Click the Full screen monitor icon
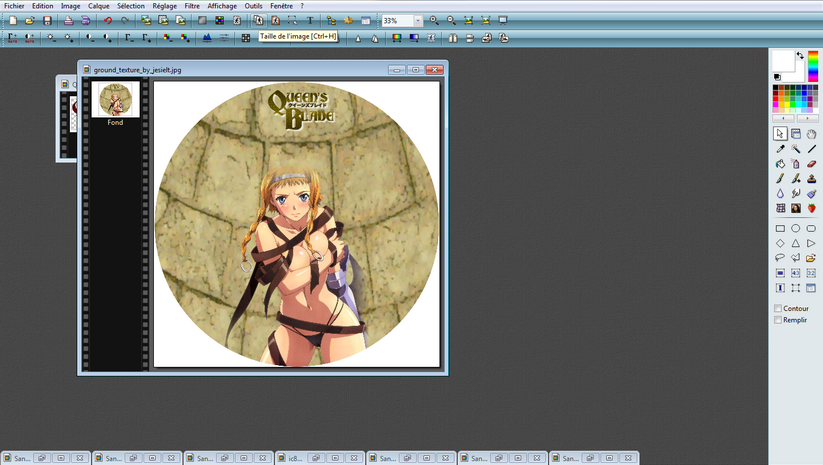The width and height of the screenshot is (823, 465). tap(503, 20)
